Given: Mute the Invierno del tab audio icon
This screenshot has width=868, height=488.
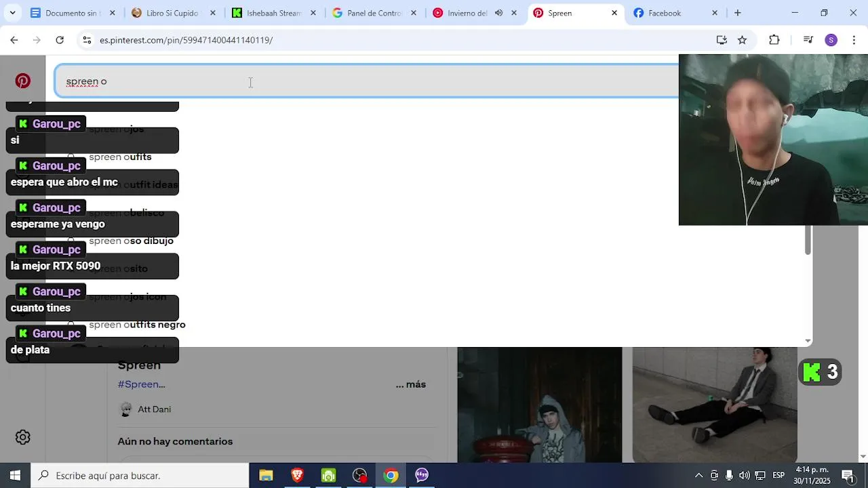Looking at the screenshot, I should (499, 13).
